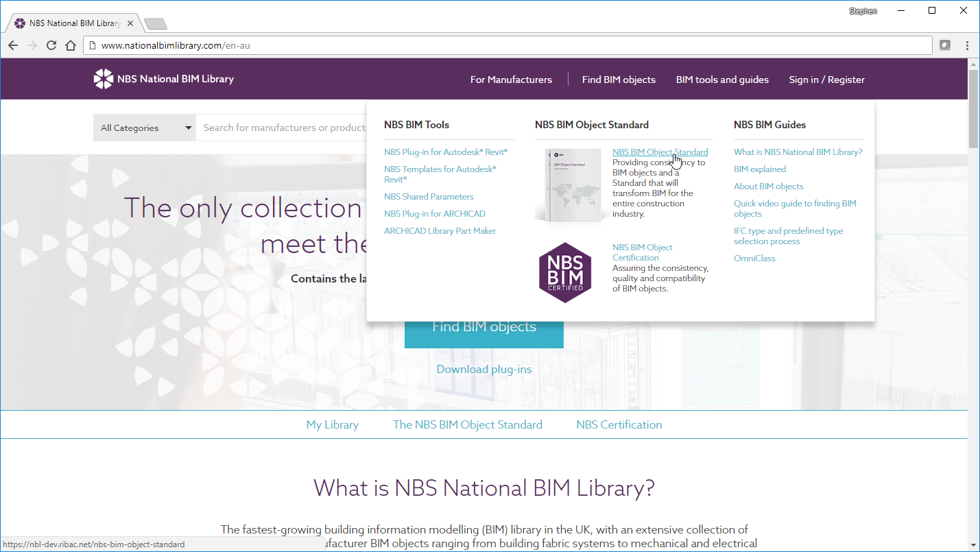Click the NBS BIM Object Certification link

643,252
